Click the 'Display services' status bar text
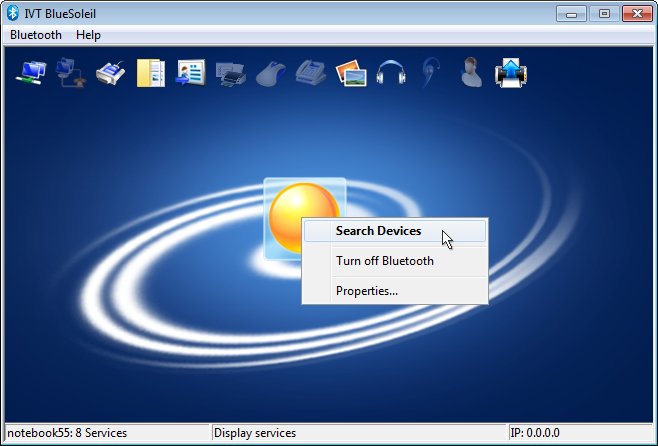This screenshot has width=658, height=446. 255,433
